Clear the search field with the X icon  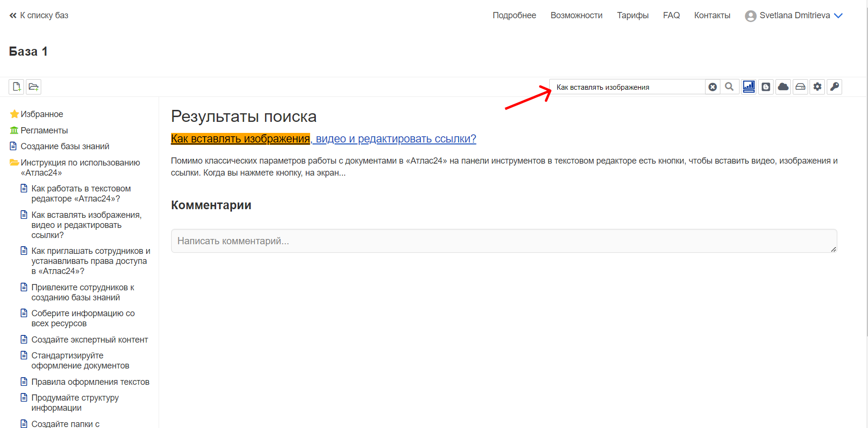(713, 87)
